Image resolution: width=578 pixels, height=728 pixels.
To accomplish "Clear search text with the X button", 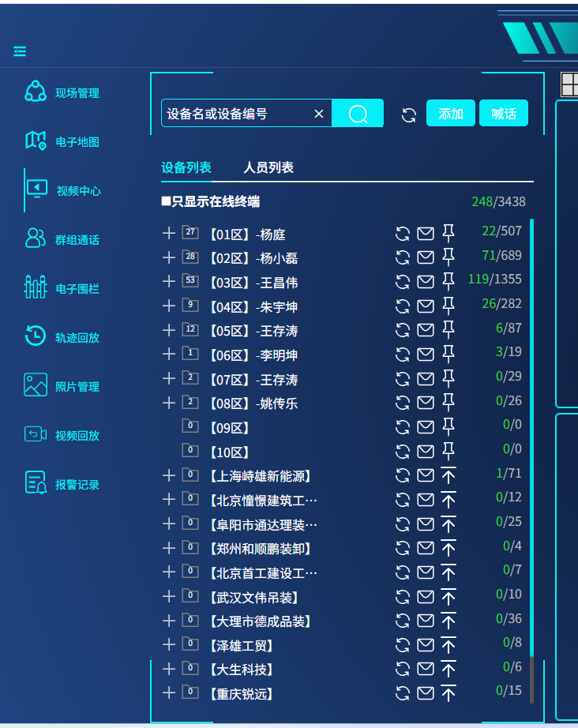I will tap(319, 114).
